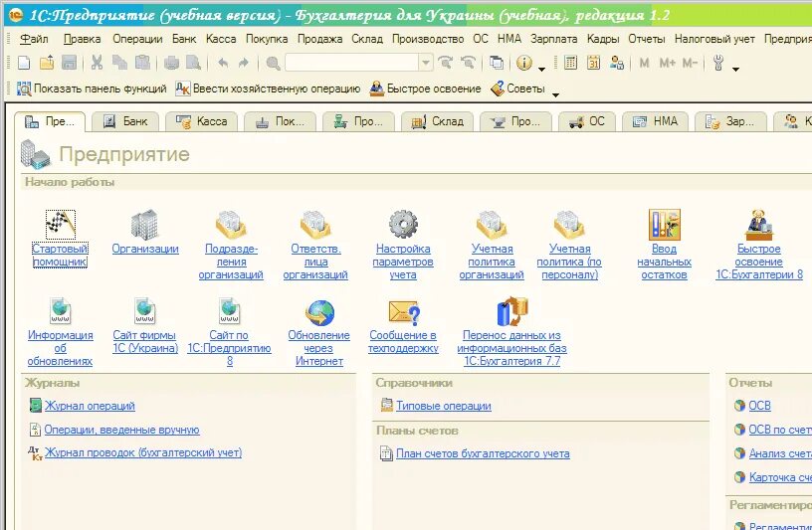Click the New document toolbar icon
Screen dimensions: 812x530
pos(24,64)
